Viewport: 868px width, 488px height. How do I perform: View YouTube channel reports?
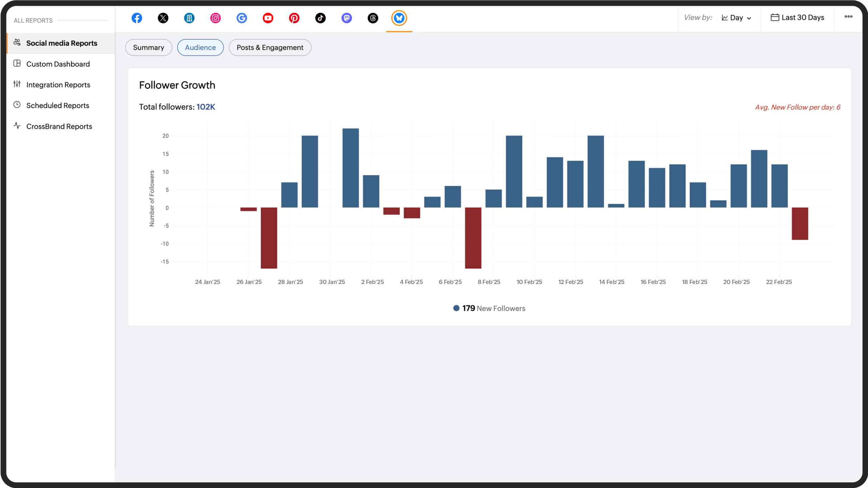point(268,18)
